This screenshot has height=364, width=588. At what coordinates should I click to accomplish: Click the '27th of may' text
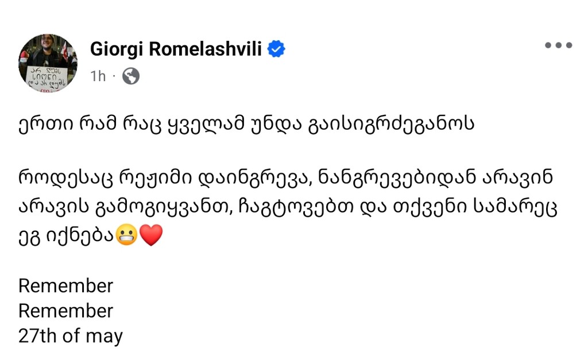click(x=71, y=336)
